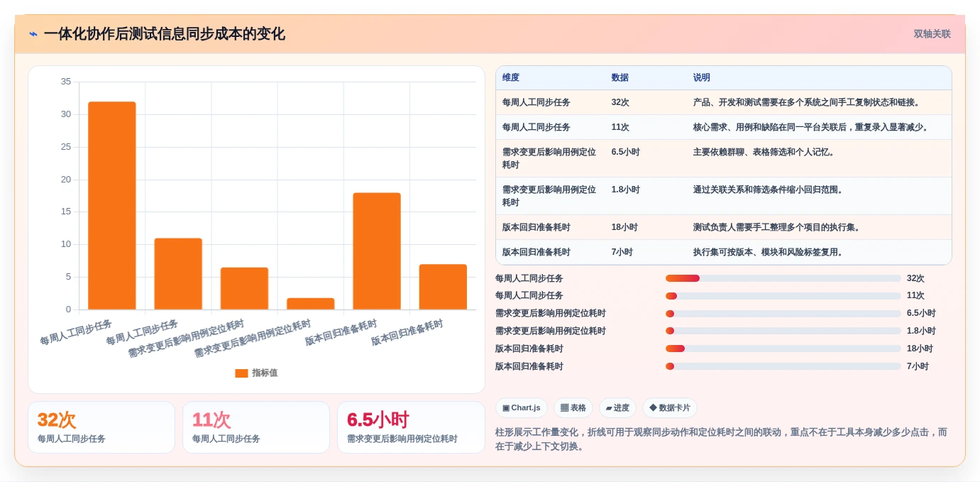Click the progress bar in the 1.8小时 row
This screenshot has height=482, width=980.
pos(783,331)
